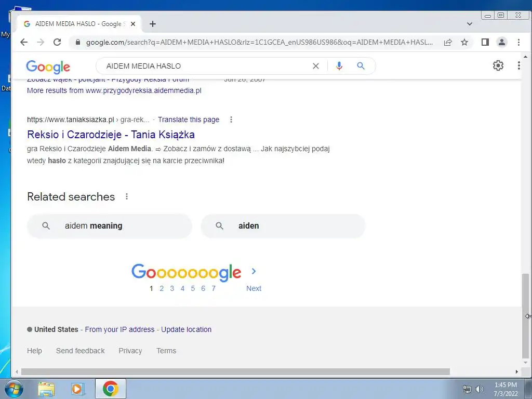
Task: Go back using the browser back arrow
Action: (x=24, y=42)
